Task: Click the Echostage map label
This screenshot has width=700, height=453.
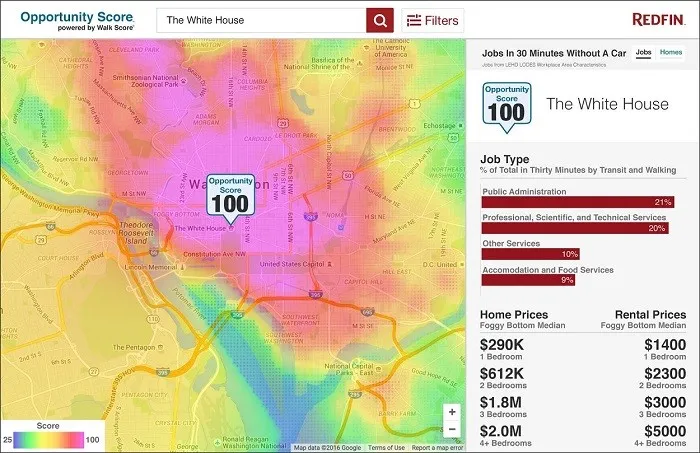Action: pos(439,126)
